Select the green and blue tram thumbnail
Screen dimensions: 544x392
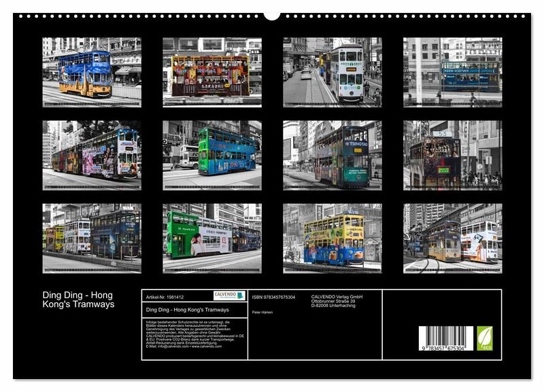click(x=212, y=156)
